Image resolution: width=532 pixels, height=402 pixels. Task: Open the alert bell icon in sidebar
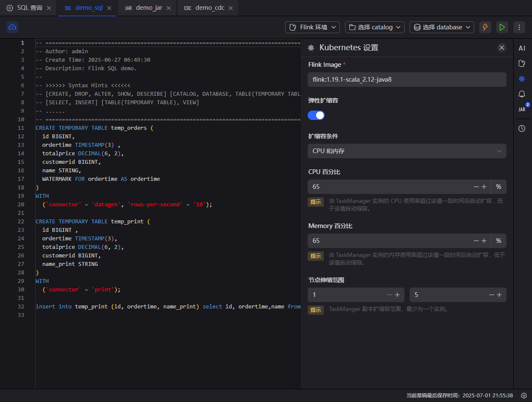pos(522,94)
